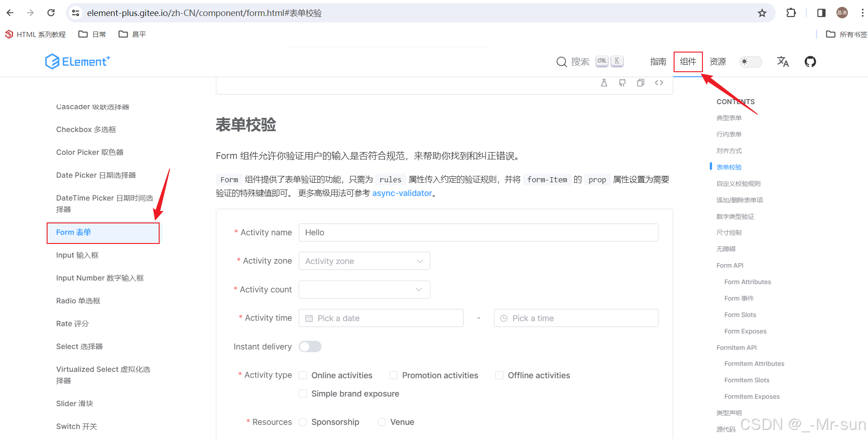The height and width of the screenshot is (439, 868).
Task: Jump to FormItem Slots in contents
Action: coord(747,380)
